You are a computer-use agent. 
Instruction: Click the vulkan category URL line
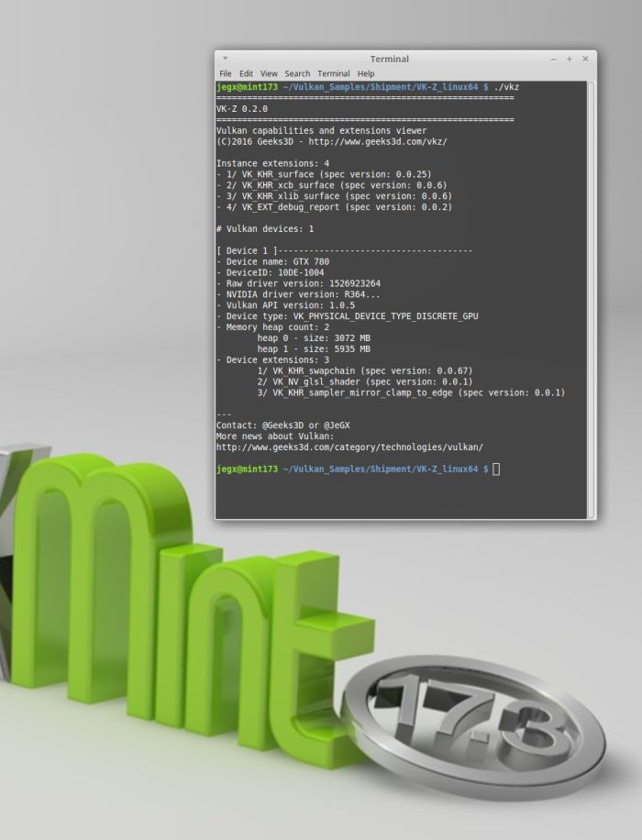pos(349,447)
